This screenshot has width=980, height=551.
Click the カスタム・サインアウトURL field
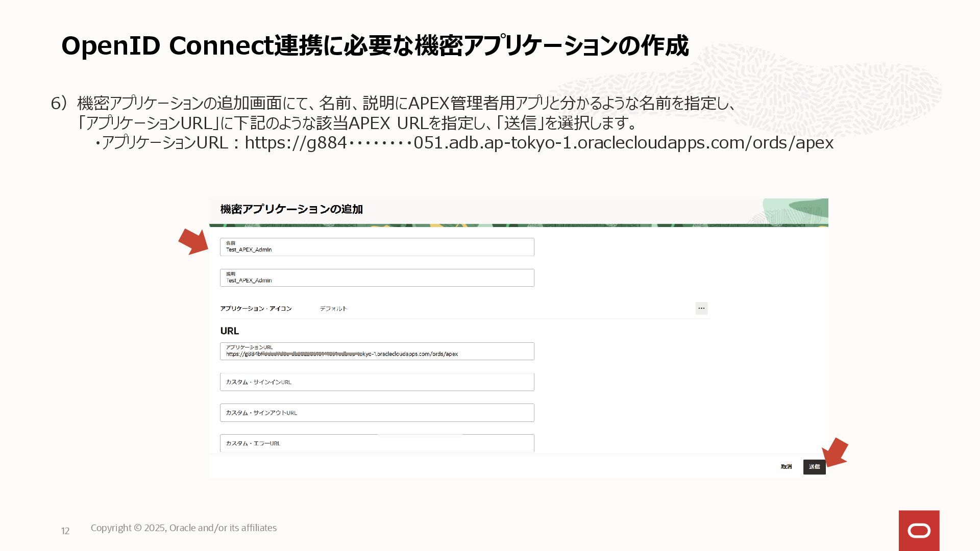pyautogui.click(x=377, y=413)
